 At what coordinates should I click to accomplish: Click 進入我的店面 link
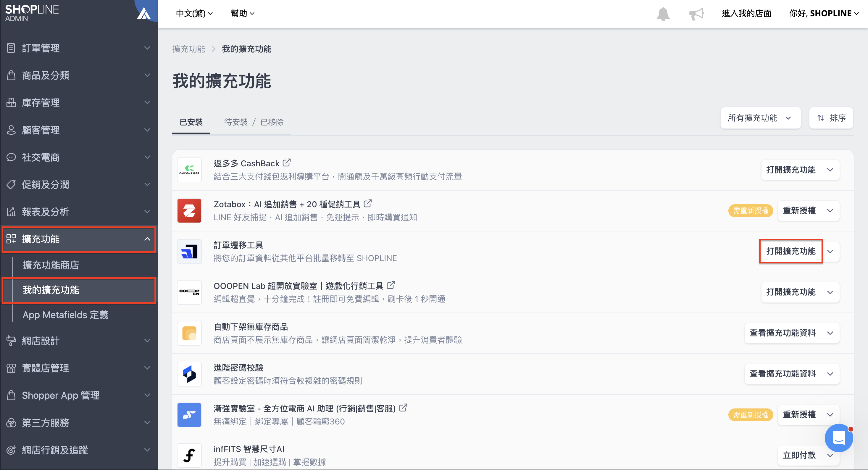tap(746, 14)
